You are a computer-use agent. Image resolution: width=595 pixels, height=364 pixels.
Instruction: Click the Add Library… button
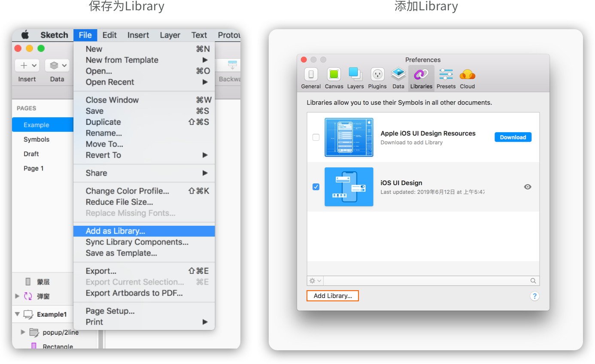click(333, 296)
